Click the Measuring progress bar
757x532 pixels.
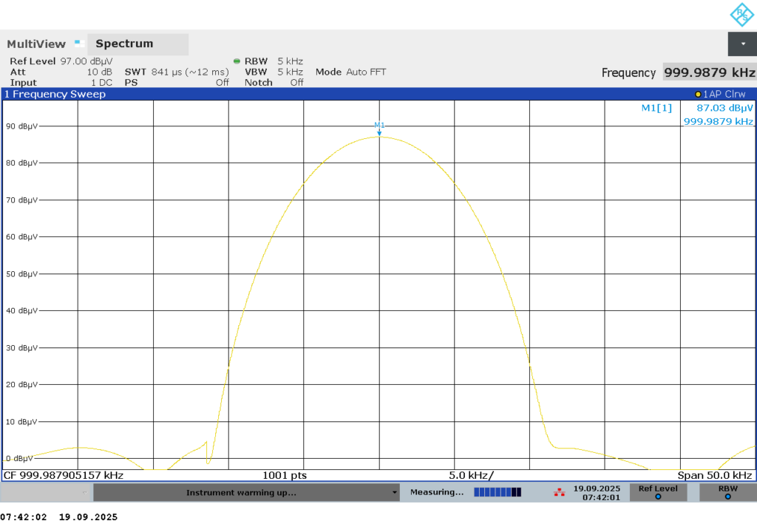498,492
